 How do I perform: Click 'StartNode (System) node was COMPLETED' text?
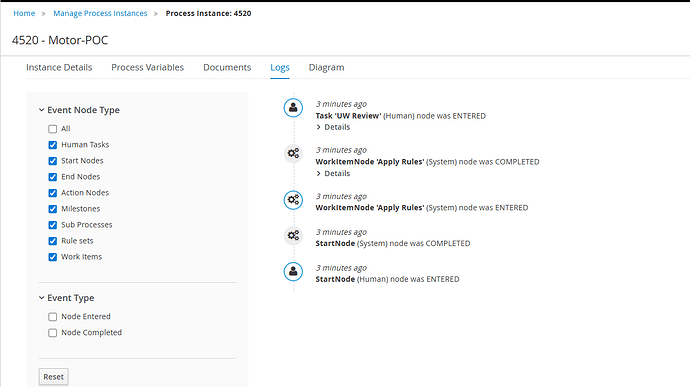[x=393, y=243]
